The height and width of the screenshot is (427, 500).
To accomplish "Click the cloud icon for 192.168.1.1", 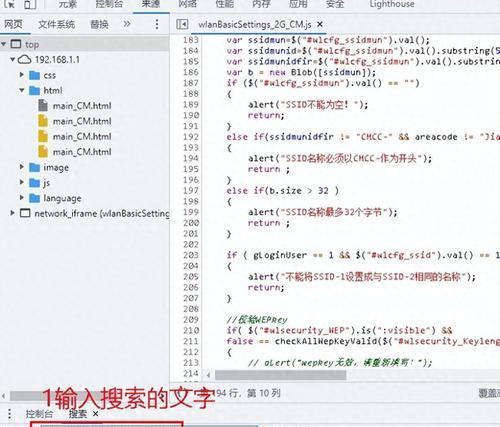I will click(24, 60).
